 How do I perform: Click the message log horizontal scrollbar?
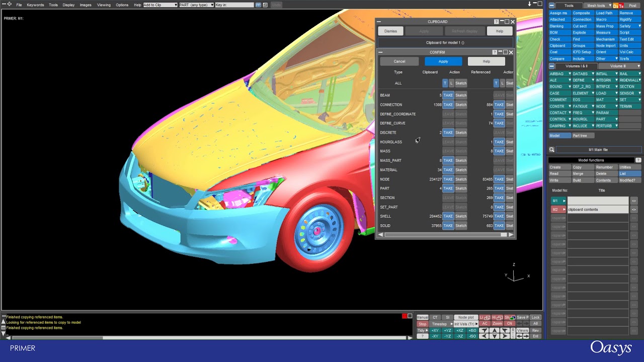pos(209,337)
